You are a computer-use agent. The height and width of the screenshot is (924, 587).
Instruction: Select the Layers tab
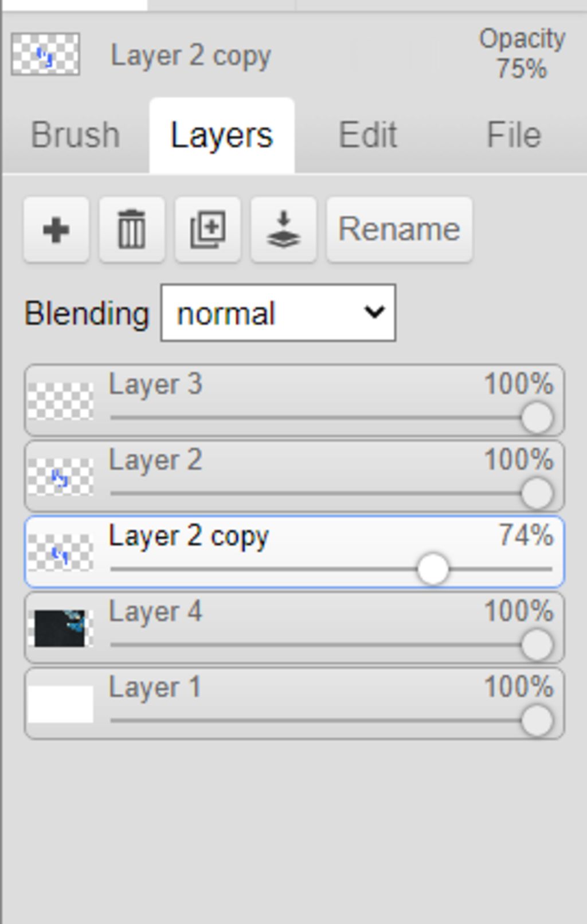tap(222, 135)
